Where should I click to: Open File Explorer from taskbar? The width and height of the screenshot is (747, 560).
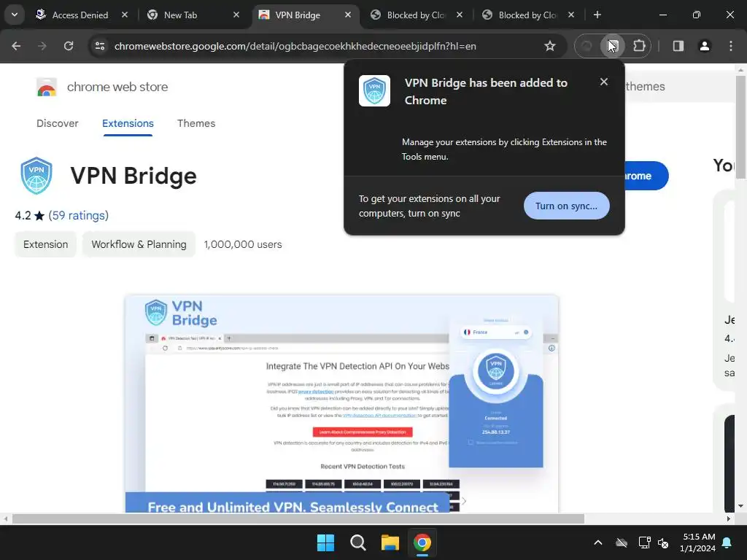tap(390, 542)
